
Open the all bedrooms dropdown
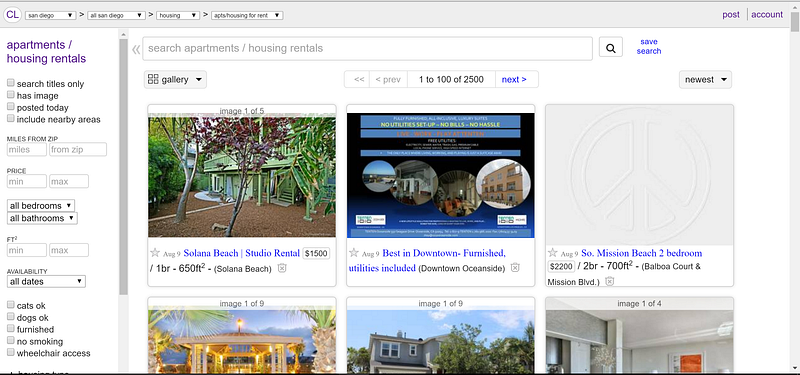[41, 206]
